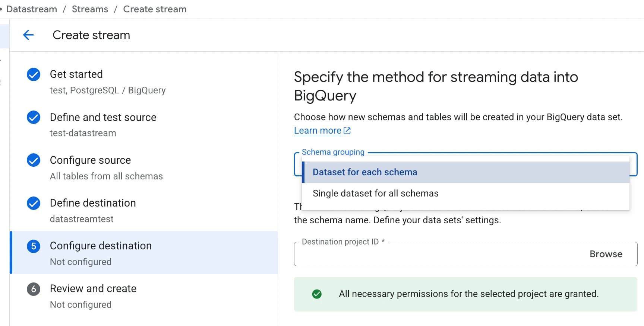Open the Streams breadcrumb link

89,9
